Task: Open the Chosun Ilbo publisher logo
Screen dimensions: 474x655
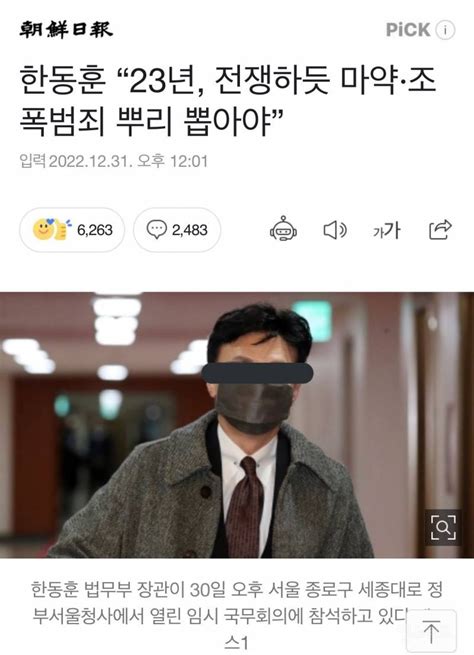Action: pyautogui.click(x=66, y=30)
